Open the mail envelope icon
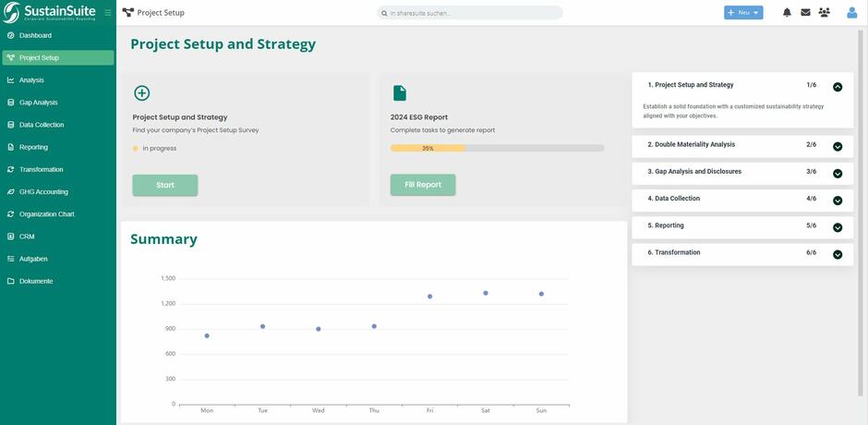The height and width of the screenshot is (425, 868). pyautogui.click(x=805, y=13)
